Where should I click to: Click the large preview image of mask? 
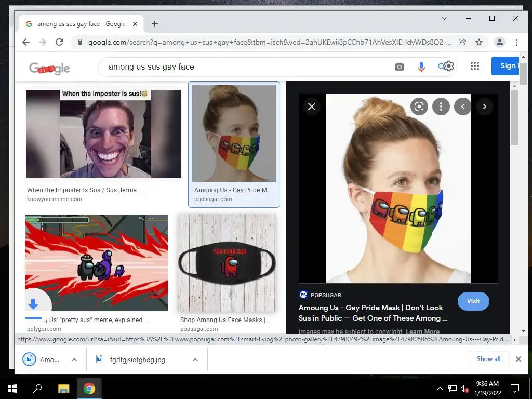point(398,188)
